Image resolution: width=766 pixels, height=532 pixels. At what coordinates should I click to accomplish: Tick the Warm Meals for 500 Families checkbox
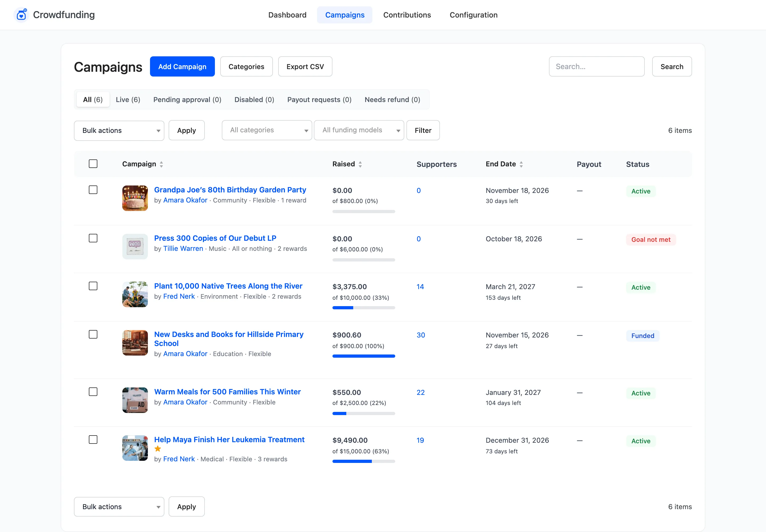click(x=93, y=392)
